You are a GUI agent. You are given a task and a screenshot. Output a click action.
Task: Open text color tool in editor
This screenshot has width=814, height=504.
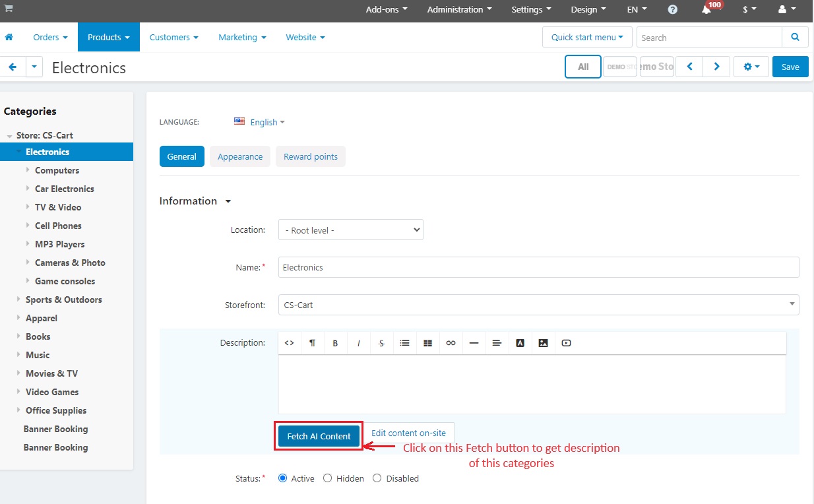[520, 343]
